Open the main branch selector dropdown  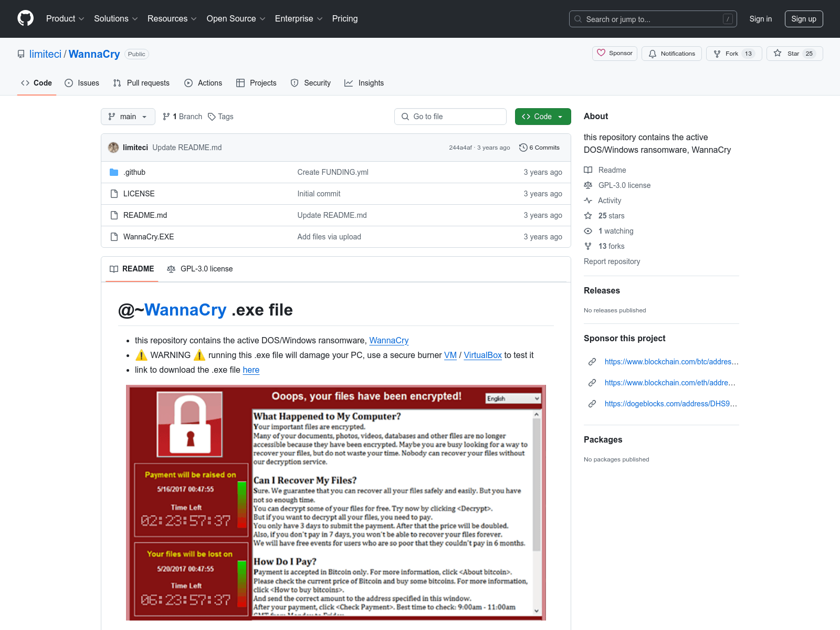point(128,117)
